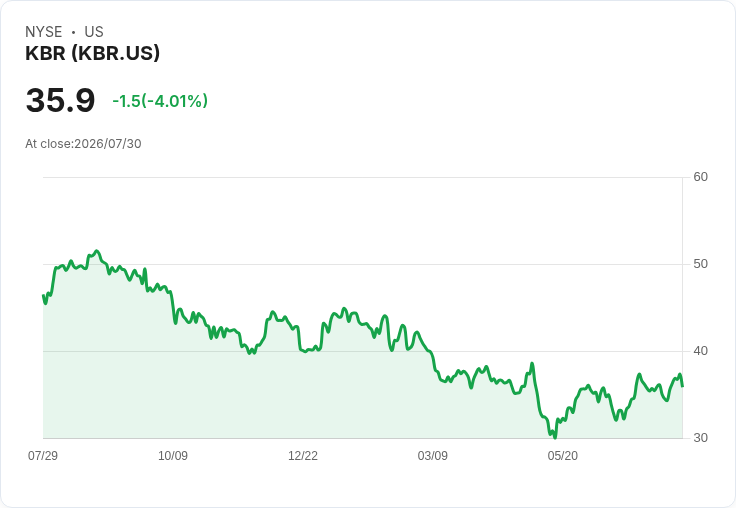Click the KBR (KBR.US) stock title
Viewport: 736px width, 508px height.
click(x=92, y=53)
